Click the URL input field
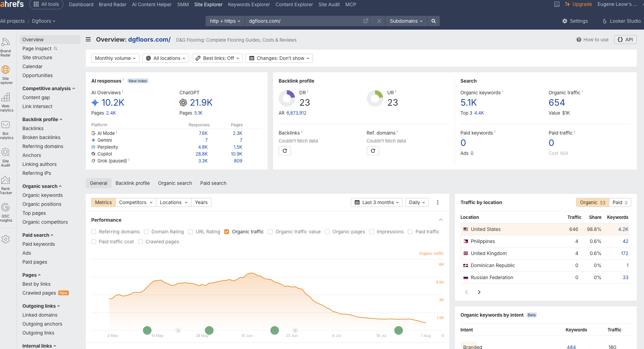Viewport: 644px width, 349px height. [304, 21]
